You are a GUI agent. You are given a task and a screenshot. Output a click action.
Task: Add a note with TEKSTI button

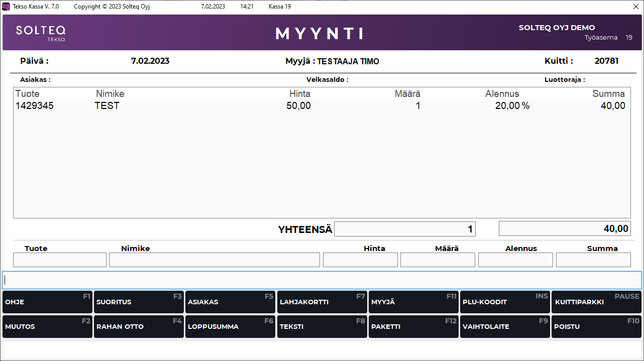321,326
